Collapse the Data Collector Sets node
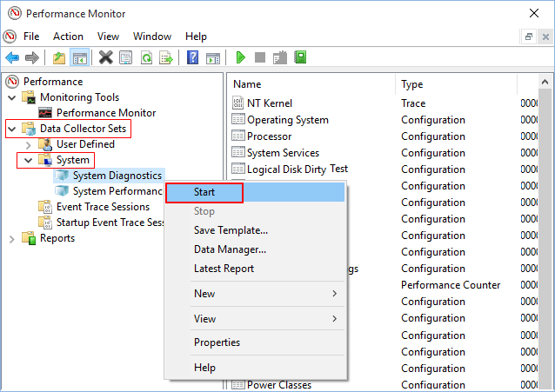 coord(11,129)
